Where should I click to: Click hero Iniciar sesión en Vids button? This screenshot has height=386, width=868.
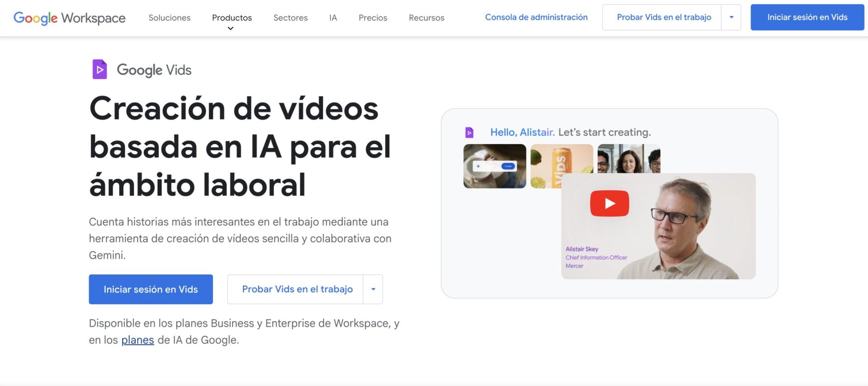pyautogui.click(x=151, y=289)
